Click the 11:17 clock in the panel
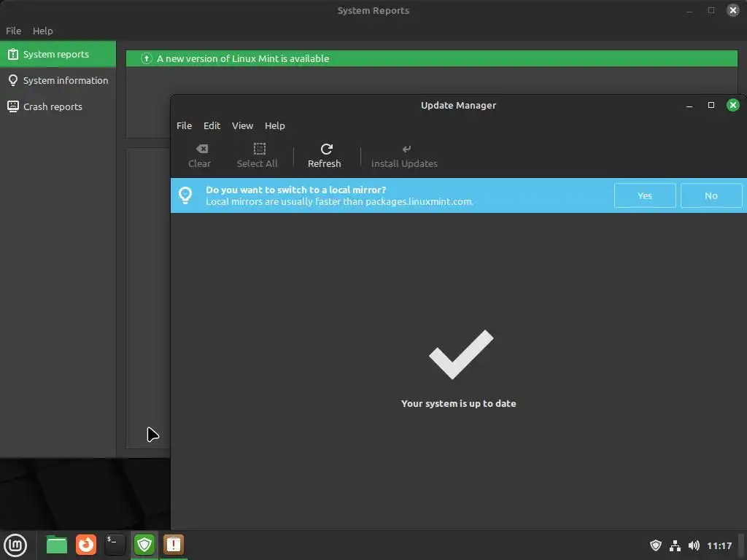This screenshot has width=747, height=560. 719,546
